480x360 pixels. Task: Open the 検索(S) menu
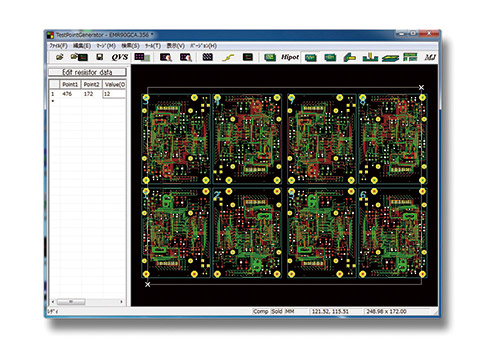tap(130, 46)
